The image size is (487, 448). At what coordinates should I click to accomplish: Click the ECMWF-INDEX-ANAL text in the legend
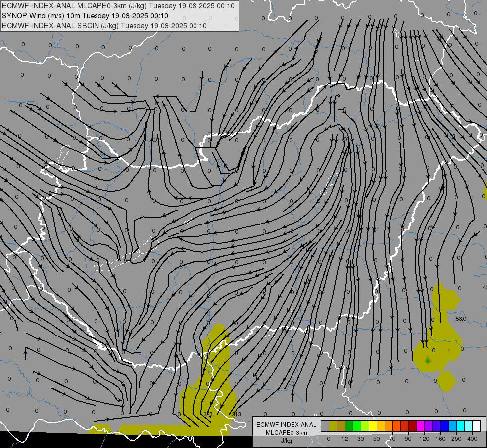tap(286, 425)
